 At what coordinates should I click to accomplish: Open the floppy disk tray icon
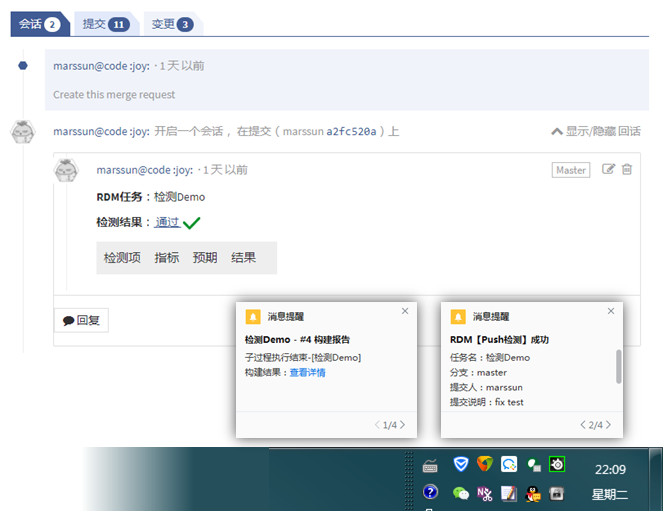click(x=556, y=494)
